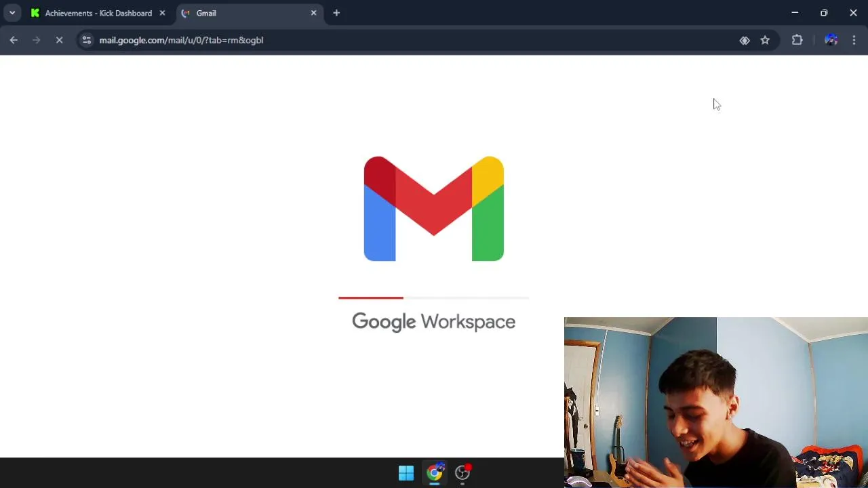The image size is (868, 488).
Task: Close the Gmail tab
Action: point(313,13)
